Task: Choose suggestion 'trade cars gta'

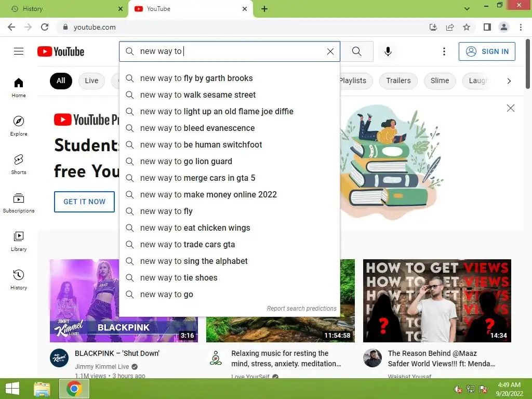Action: pos(229,244)
